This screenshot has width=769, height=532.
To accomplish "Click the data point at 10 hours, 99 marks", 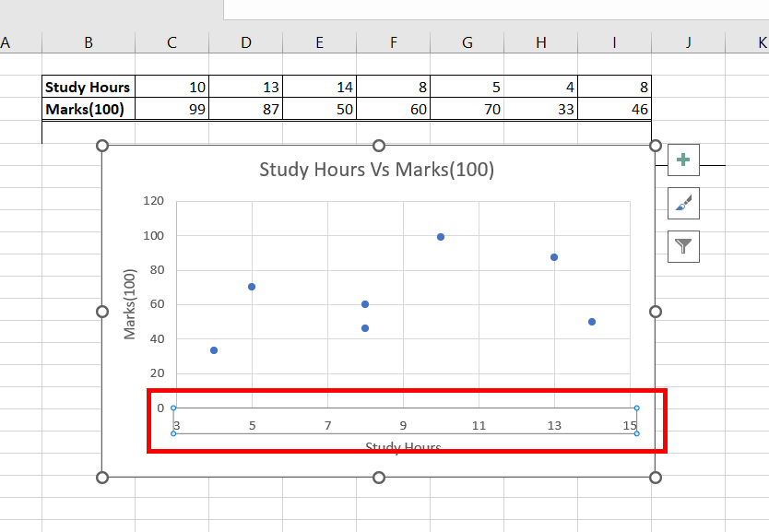I will click(441, 237).
